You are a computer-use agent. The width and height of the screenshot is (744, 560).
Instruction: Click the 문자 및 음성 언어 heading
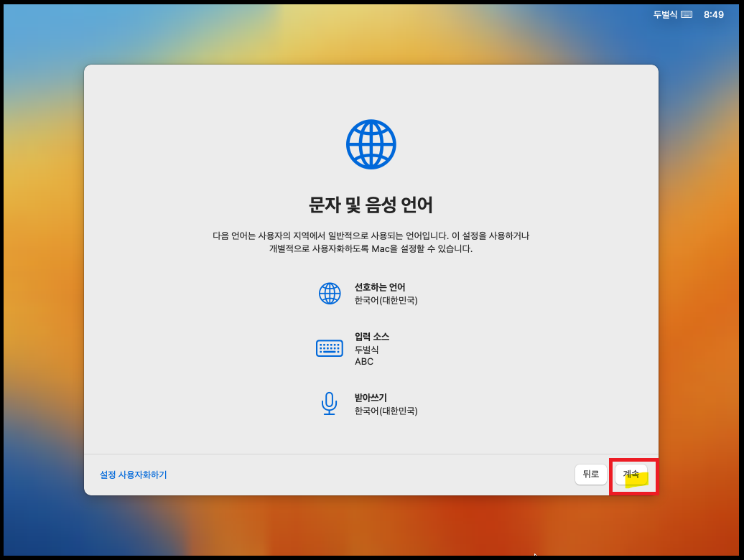(x=371, y=205)
